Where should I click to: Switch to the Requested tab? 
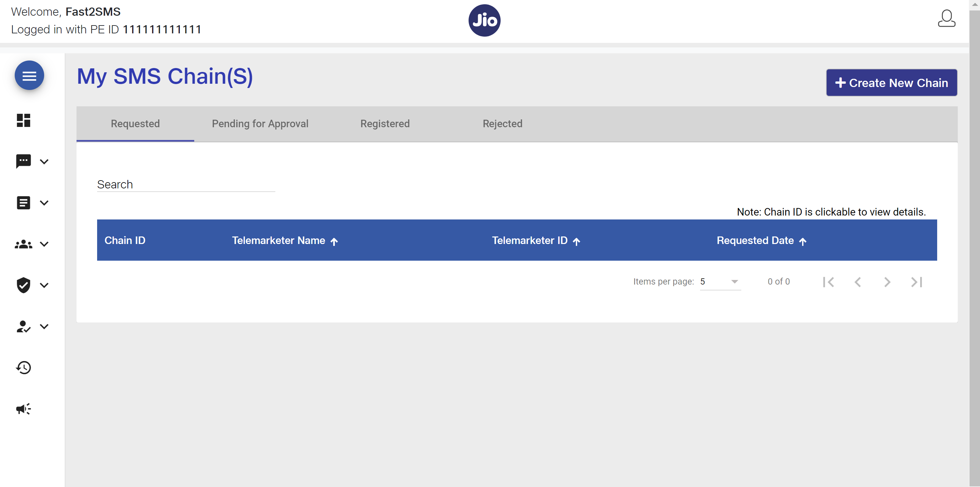(135, 124)
